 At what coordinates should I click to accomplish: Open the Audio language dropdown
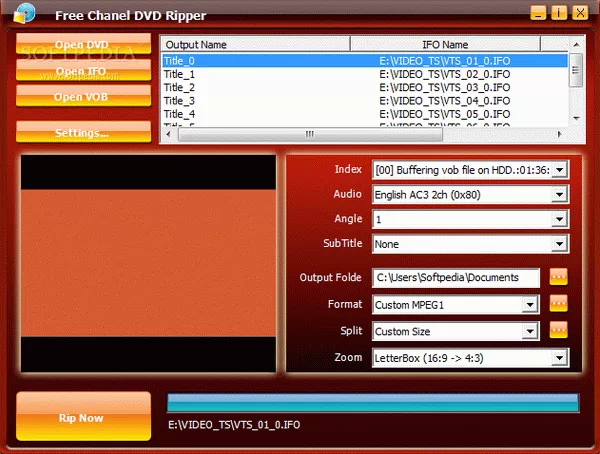pyautogui.click(x=559, y=194)
